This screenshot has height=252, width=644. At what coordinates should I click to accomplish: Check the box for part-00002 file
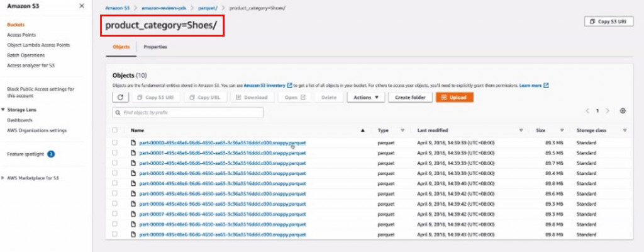pos(115,163)
